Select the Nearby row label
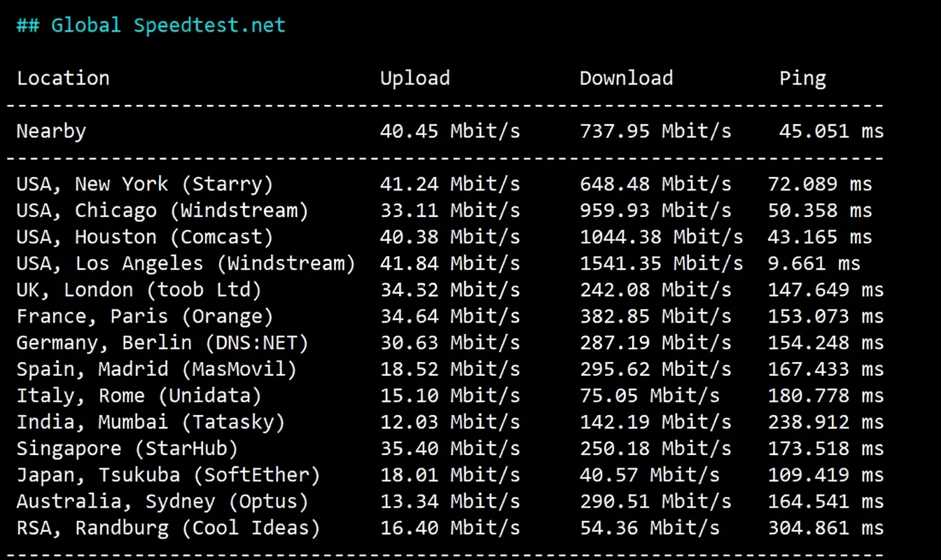 click(51, 132)
